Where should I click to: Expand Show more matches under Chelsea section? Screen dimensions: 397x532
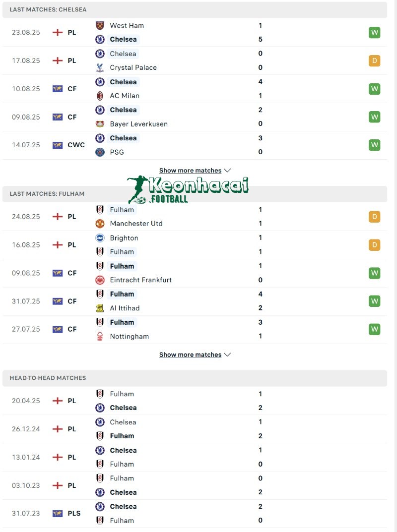pos(195,171)
